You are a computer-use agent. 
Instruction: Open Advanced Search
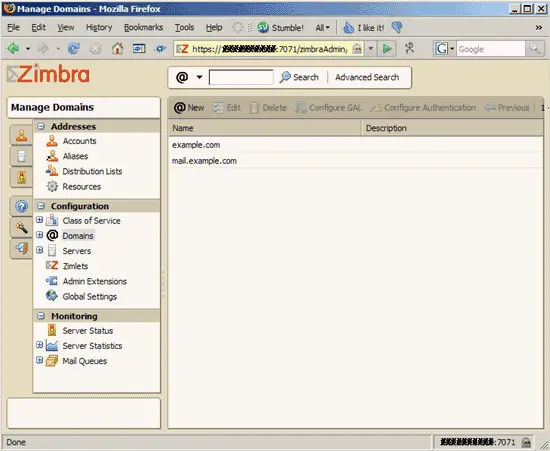tap(367, 77)
